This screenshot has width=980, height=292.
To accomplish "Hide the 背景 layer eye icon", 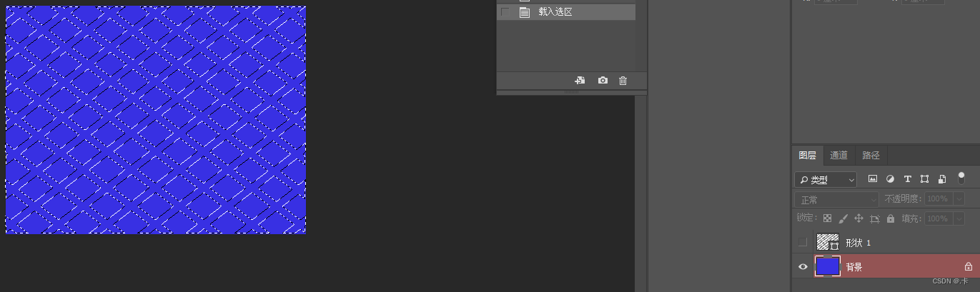I will click(803, 267).
